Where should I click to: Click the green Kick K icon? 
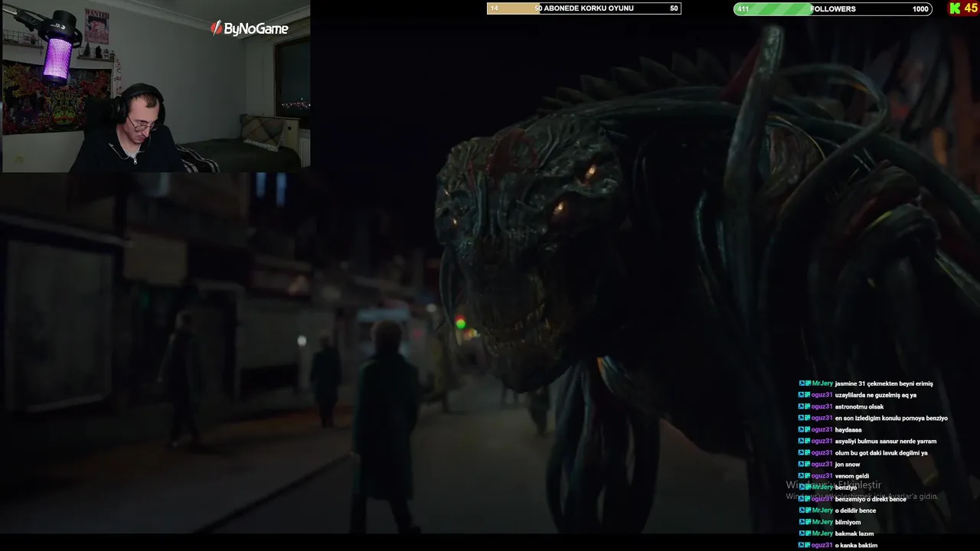click(955, 8)
